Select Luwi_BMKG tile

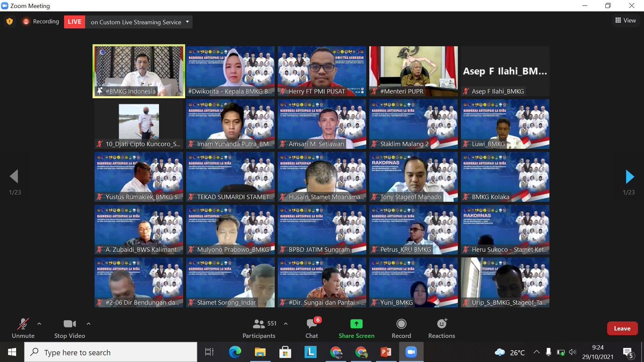pos(505,124)
